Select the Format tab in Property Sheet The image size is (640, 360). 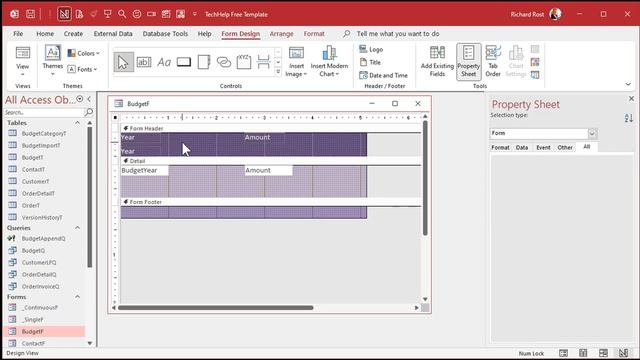(500, 147)
